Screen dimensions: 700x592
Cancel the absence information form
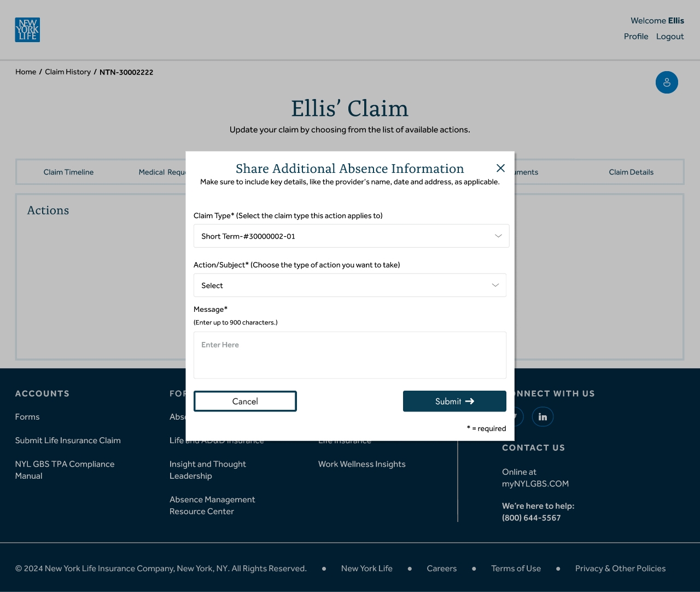pos(245,401)
